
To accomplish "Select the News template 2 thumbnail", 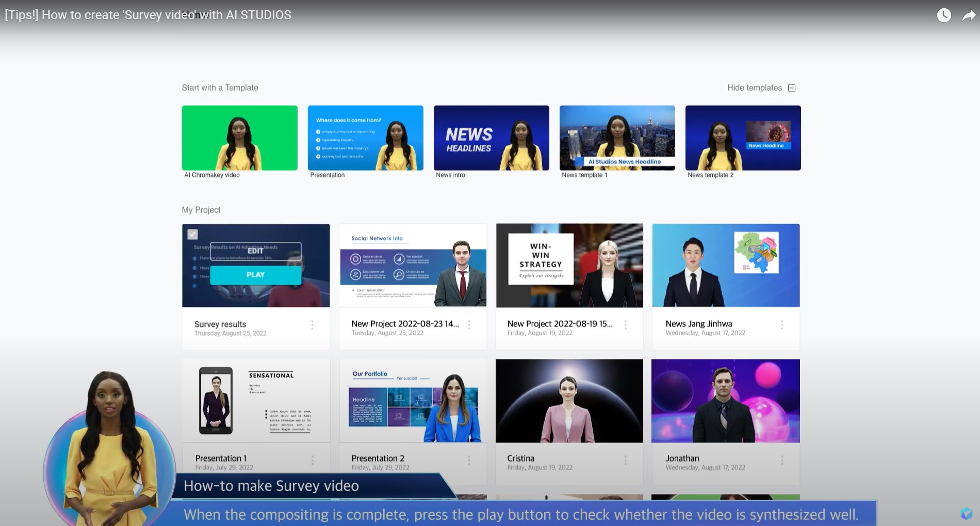I will point(743,138).
